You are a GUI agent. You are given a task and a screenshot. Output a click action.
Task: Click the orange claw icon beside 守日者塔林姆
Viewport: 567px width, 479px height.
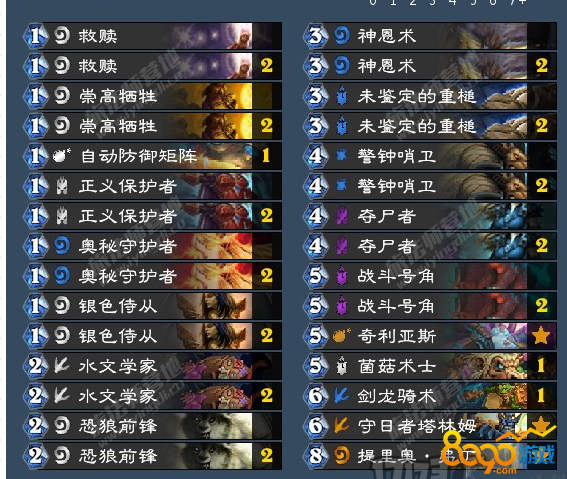(341, 425)
